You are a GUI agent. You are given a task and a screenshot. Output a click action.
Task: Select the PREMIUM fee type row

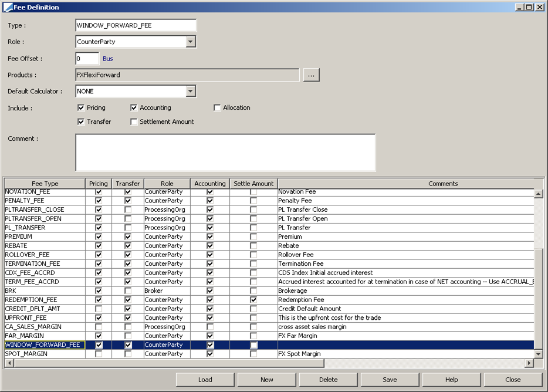pos(269,236)
